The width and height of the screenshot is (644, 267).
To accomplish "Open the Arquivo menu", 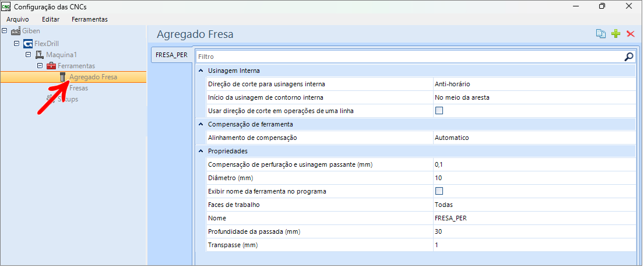I will click(17, 19).
